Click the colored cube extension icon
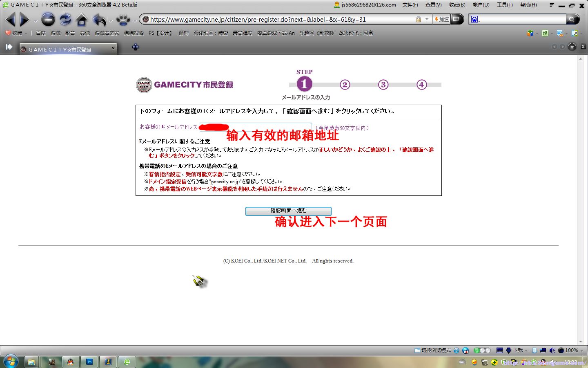 coord(530,33)
